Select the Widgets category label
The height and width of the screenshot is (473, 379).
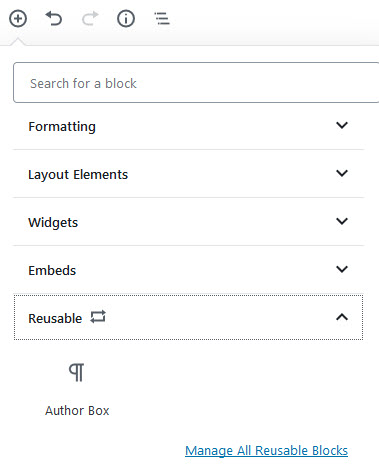[53, 223]
